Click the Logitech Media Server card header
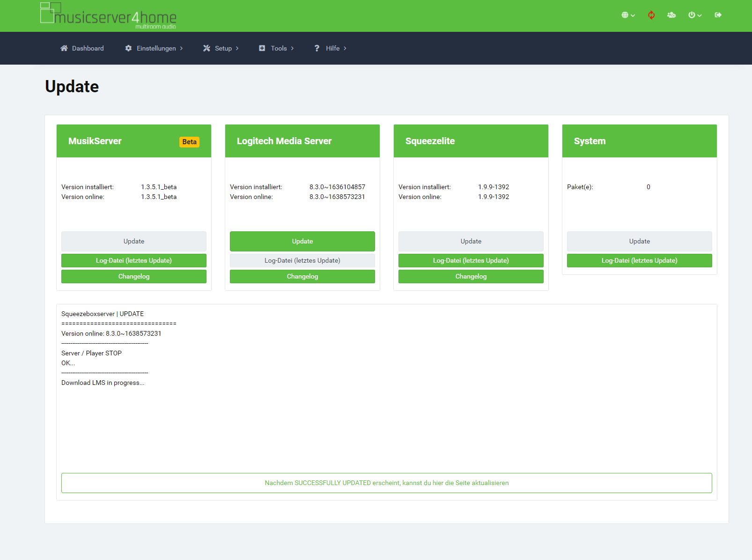752x560 pixels. click(302, 141)
